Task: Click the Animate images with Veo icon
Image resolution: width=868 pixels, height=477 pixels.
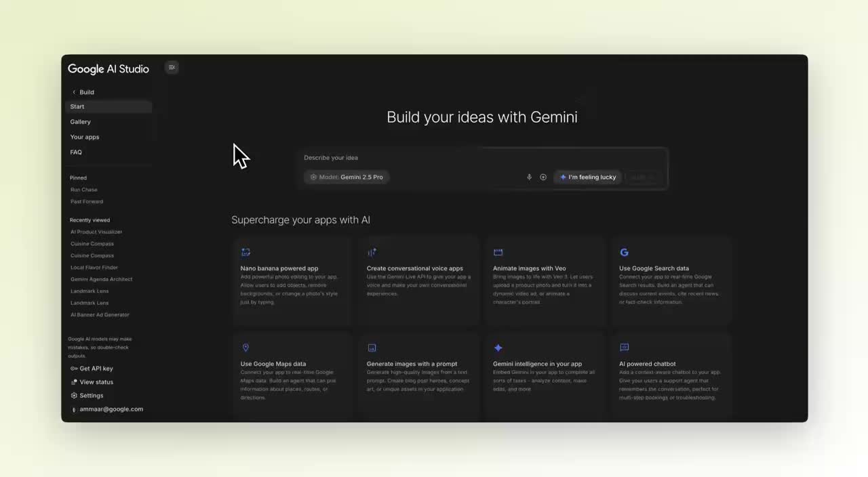Action: pyautogui.click(x=498, y=252)
